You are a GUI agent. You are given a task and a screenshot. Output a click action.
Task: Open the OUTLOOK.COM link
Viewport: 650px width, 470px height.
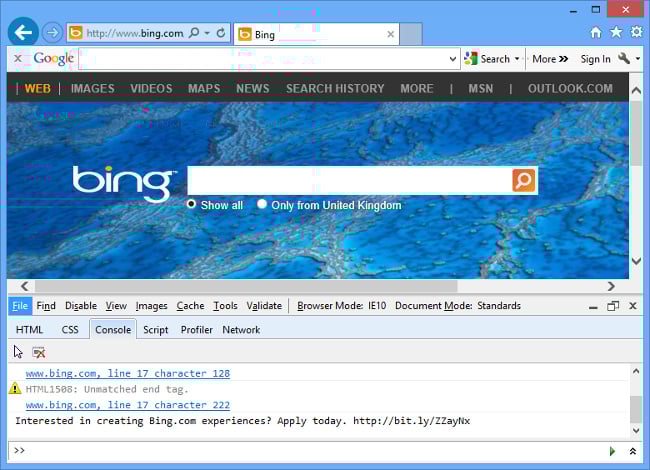tap(570, 88)
